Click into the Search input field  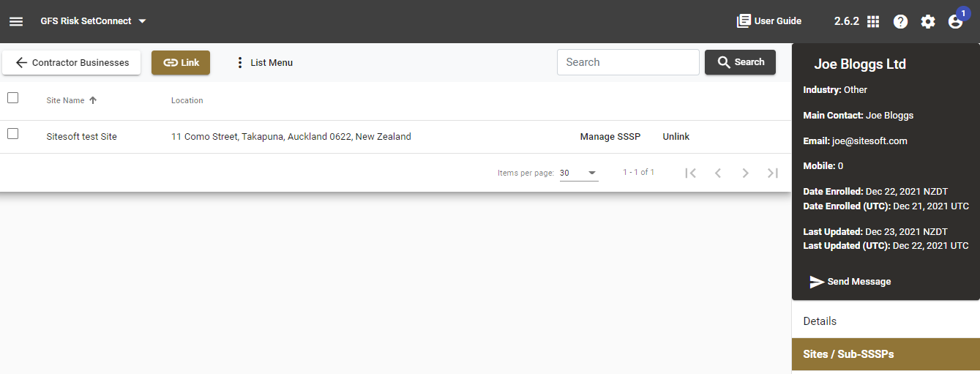click(627, 62)
